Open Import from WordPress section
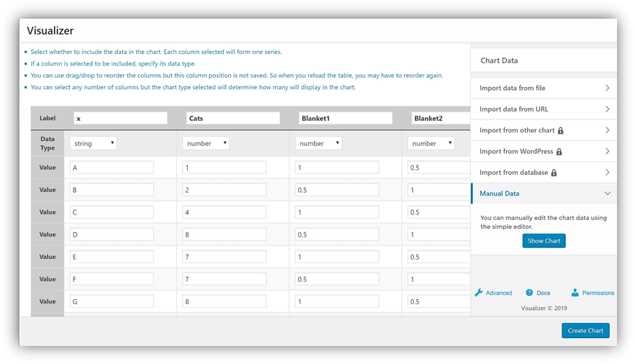This screenshot has width=635, height=364. (544, 151)
